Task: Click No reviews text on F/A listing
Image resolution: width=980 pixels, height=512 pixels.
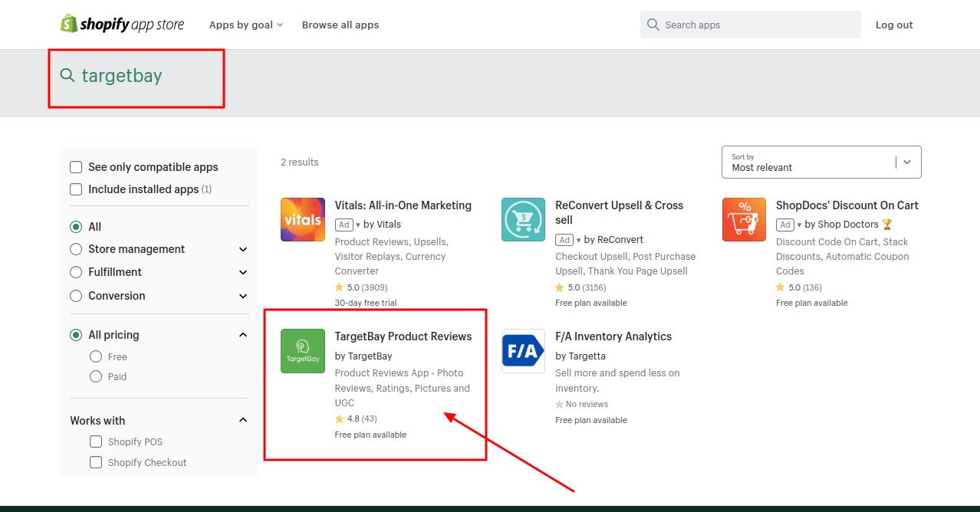Action: (x=587, y=404)
